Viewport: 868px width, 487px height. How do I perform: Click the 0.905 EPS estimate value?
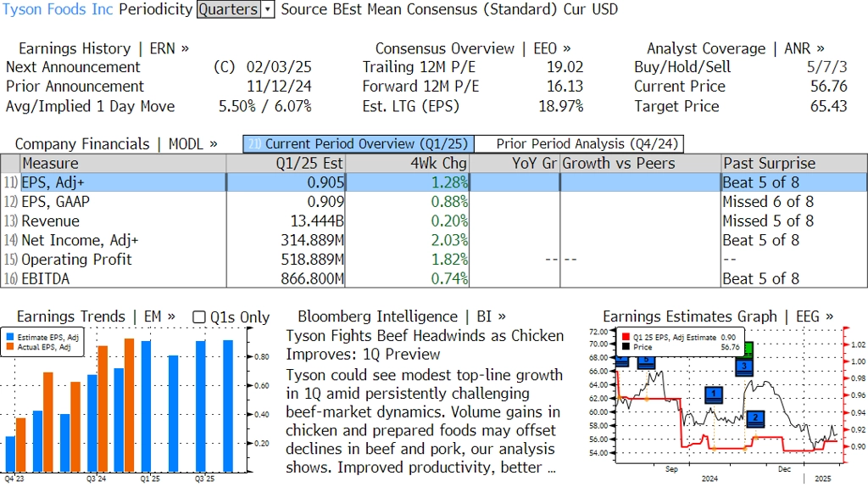(325, 182)
